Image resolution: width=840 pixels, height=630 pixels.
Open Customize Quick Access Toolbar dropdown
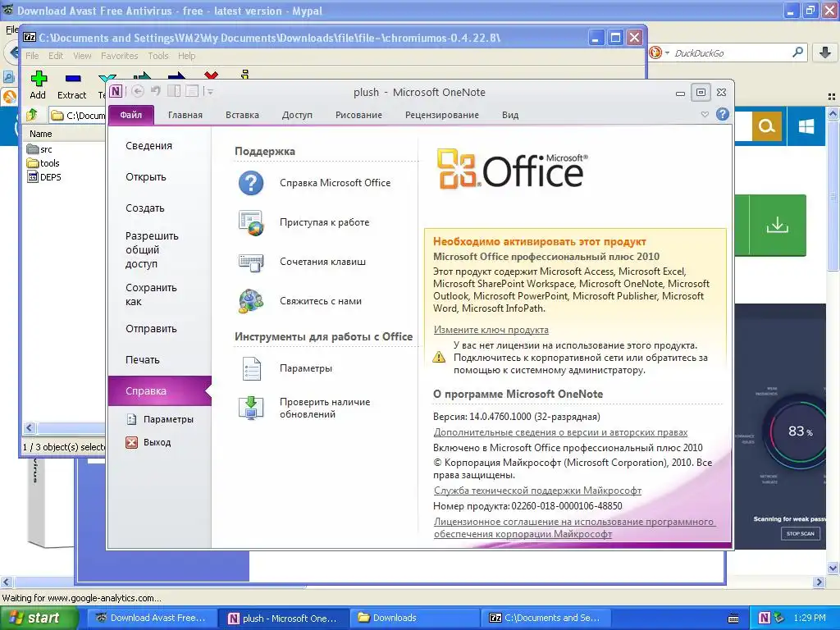210,92
